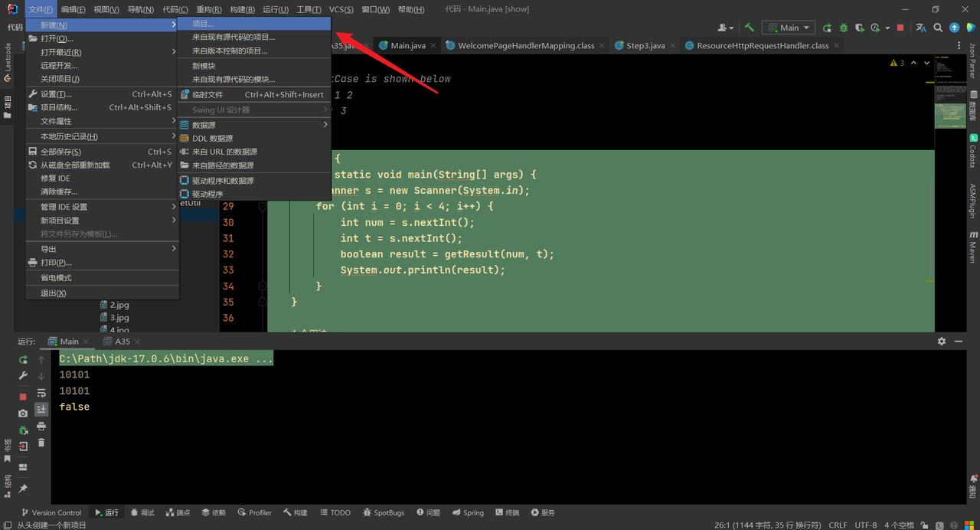Open the profiler run dropdown arrow
The width and height of the screenshot is (980, 530).
(887, 28)
